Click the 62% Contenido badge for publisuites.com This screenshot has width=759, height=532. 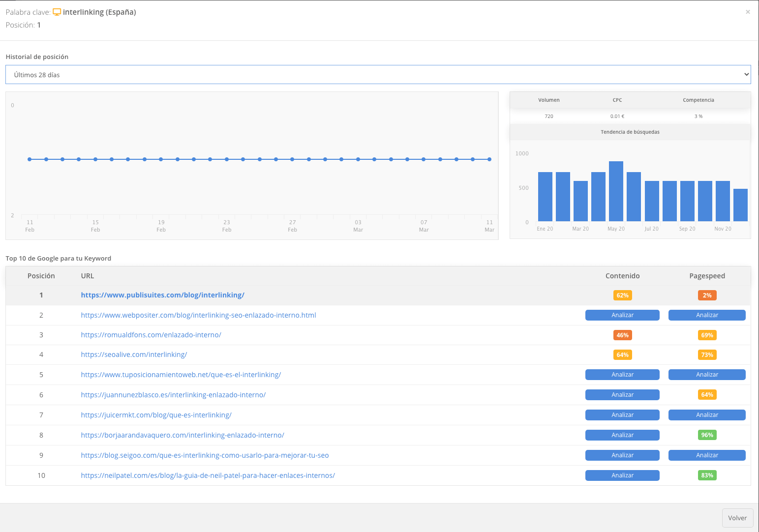click(x=622, y=295)
